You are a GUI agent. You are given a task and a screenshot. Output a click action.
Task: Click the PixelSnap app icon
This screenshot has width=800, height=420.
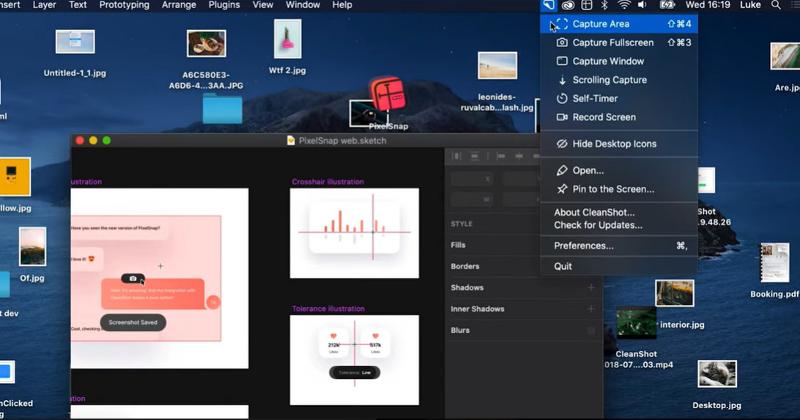[388, 94]
